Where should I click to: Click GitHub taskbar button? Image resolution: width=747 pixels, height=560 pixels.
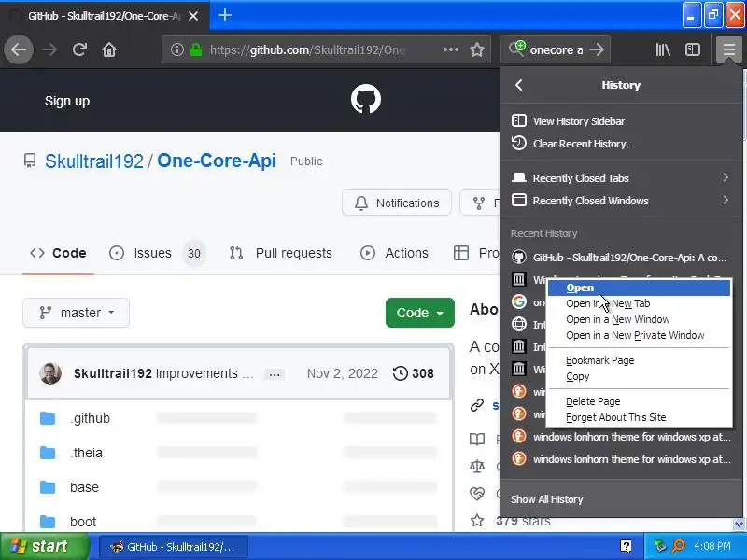(174, 547)
